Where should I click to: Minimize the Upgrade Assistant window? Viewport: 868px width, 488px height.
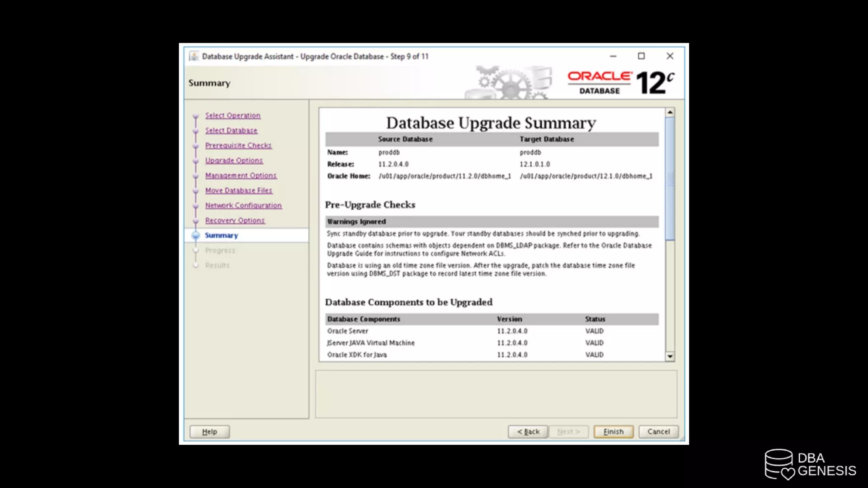click(x=613, y=56)
